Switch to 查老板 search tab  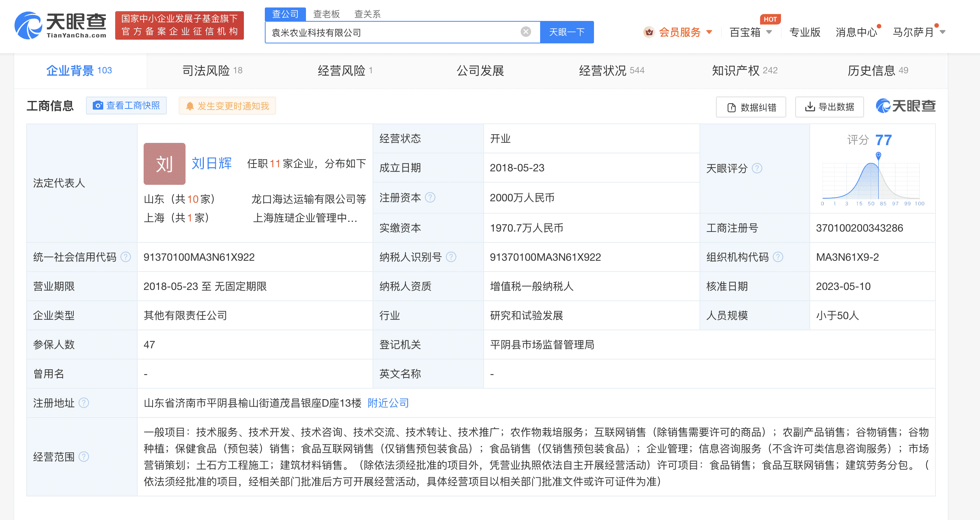coord(327,14)
